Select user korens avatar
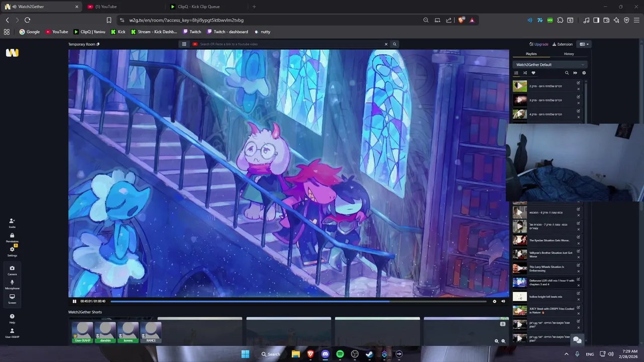 pyautogui.click(x=128, y=332)
